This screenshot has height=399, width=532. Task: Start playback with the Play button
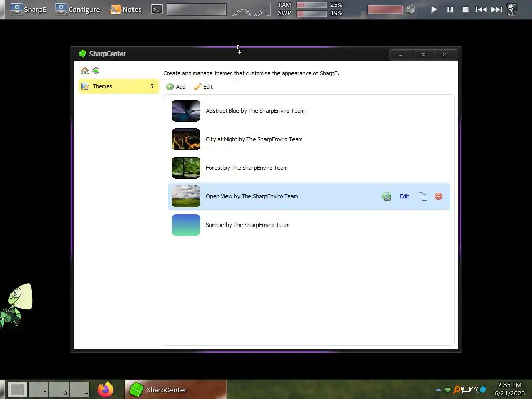pos(434,9)
